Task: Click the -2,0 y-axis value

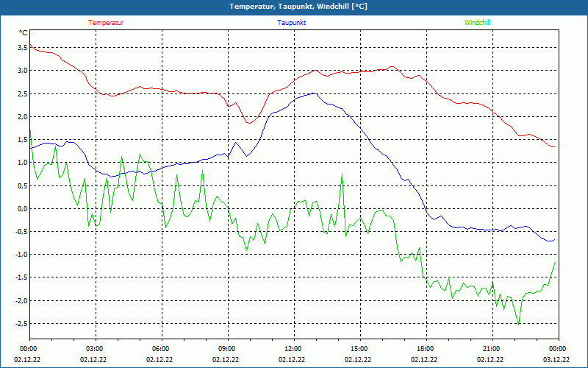Action: click(x=21, y=300)
